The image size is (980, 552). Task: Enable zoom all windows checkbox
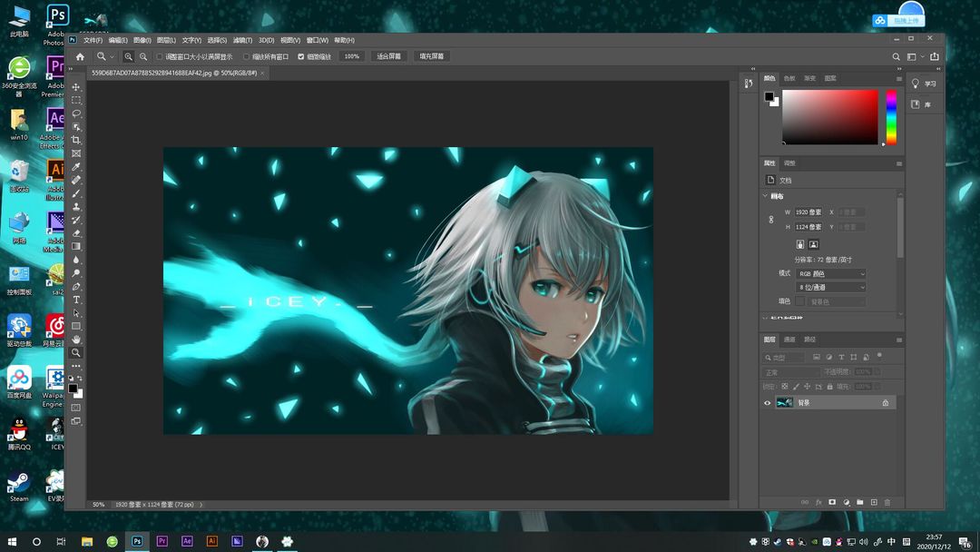point(246,57)
